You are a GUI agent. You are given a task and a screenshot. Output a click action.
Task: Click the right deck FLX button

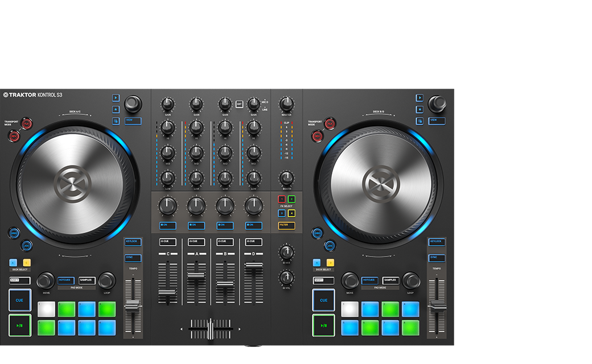pyautogui.click(x=330, y=124)
